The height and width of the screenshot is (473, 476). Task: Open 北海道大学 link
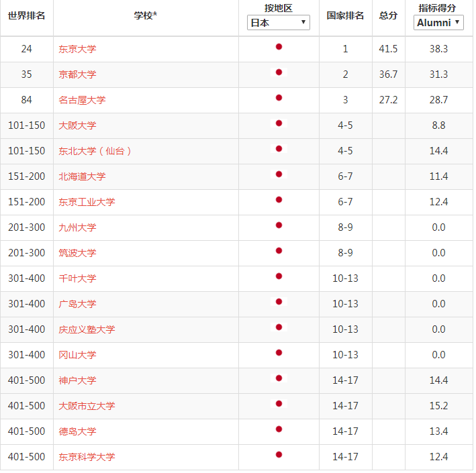click(x=82, y=176)
